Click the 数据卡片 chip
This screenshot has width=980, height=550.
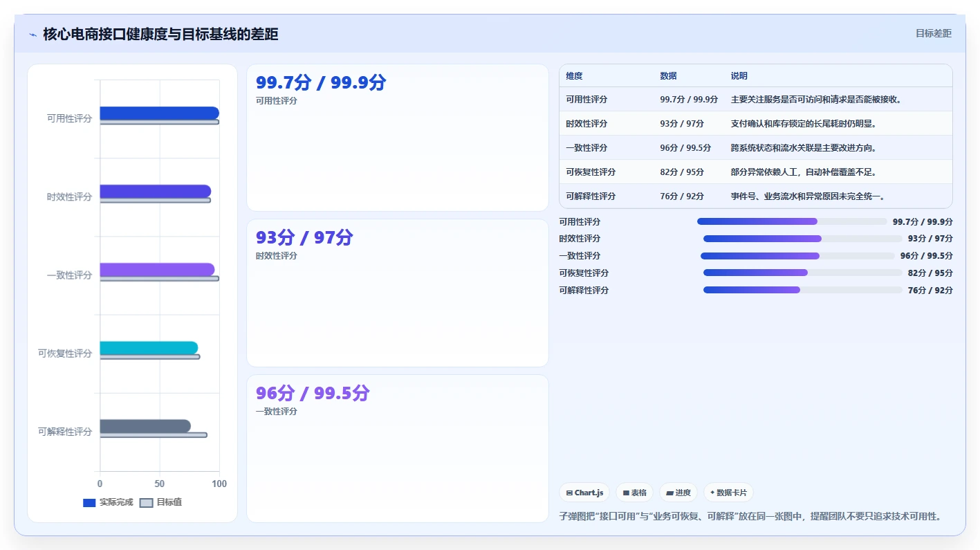click(728, 493)
